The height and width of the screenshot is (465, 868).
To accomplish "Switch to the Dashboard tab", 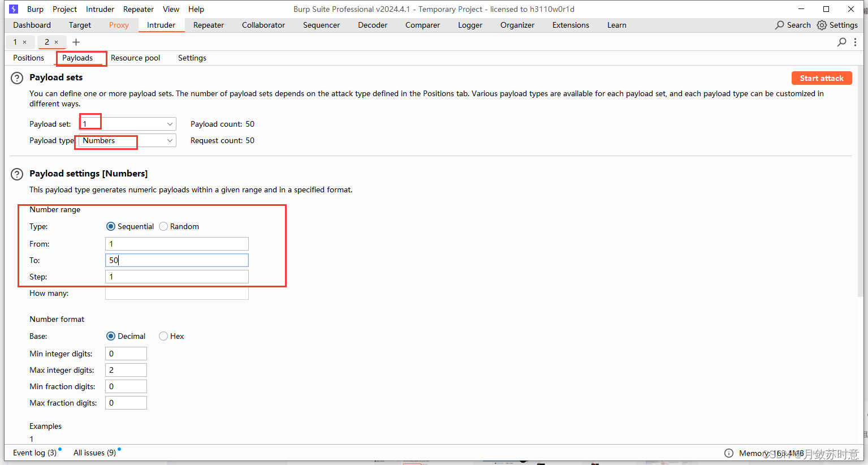I will (32, 25).
